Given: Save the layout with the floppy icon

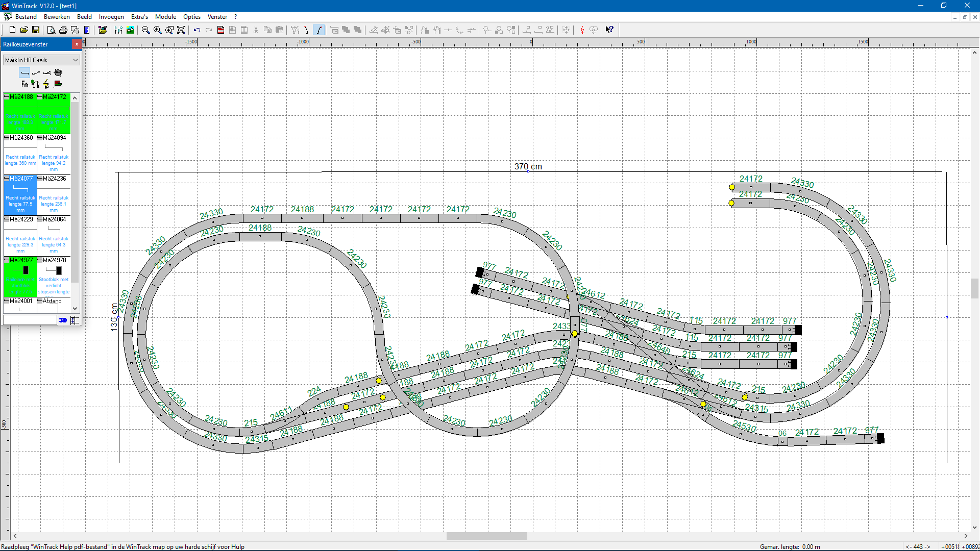Looking at the screenshot, I should pos(36,30).
